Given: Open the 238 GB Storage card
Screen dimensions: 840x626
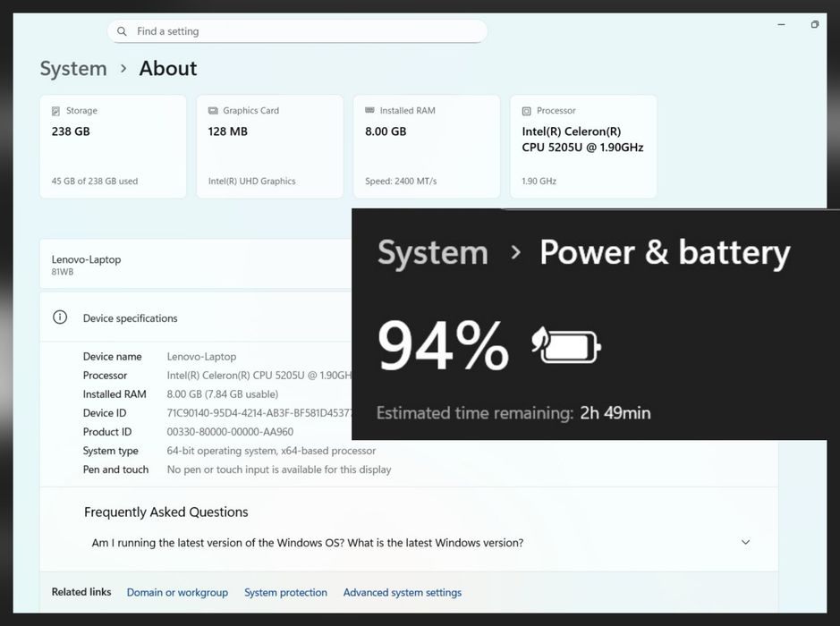Looking at the screenshot, I should point(113,148).
